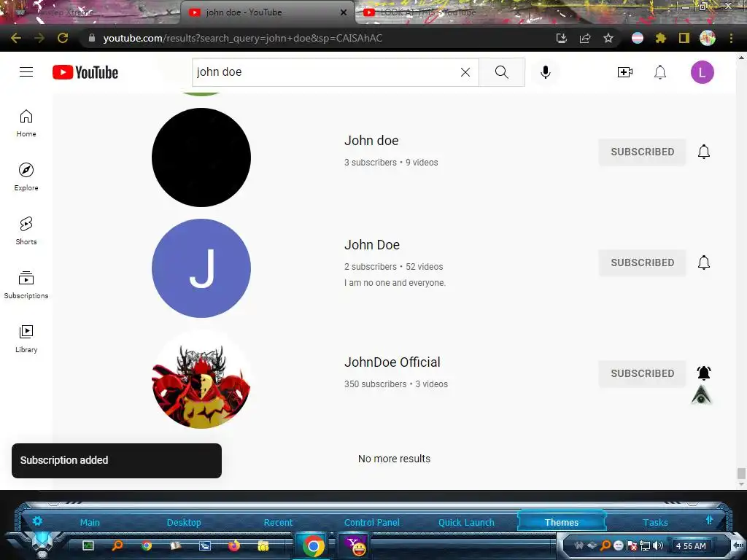
Task: Open JohnDoe Official channel avatar
Action: 201,379
